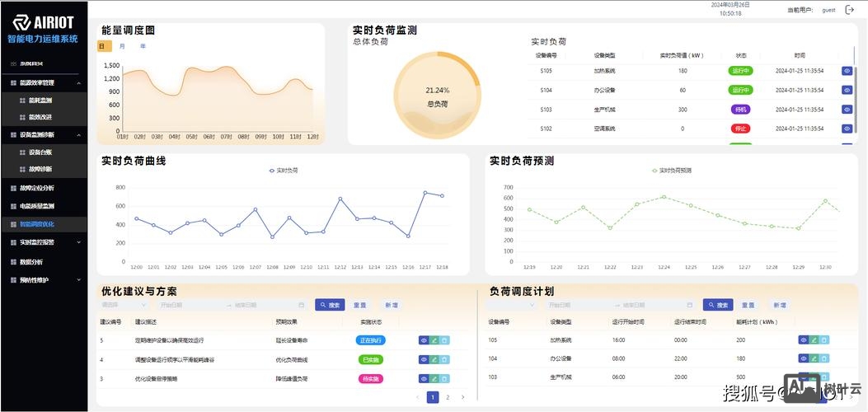Image resolution: width=868 pixels, height=412 pixels.
Task: Expand the 实时监控报警 sidebar group
Action: tap(78, 242)
